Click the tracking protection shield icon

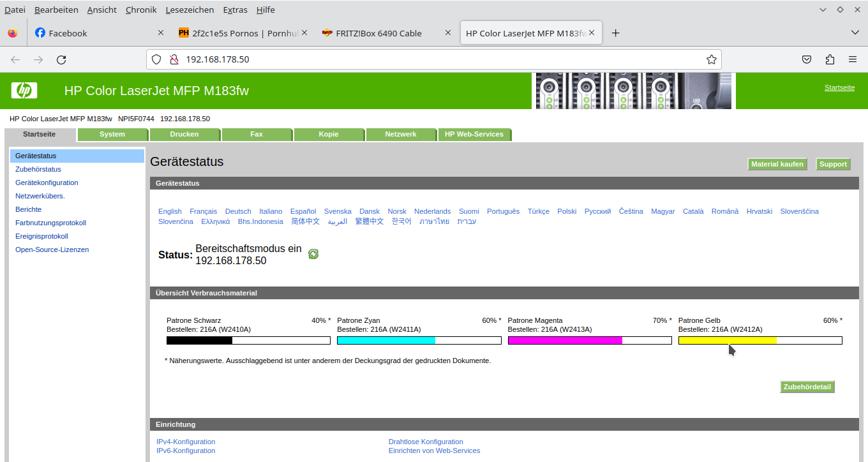(157, 59)
